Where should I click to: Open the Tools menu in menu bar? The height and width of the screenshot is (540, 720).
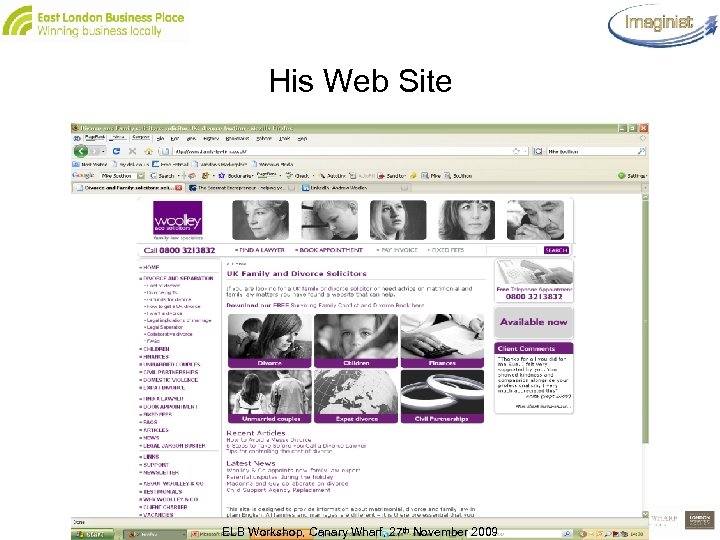[x=284, y=138]
